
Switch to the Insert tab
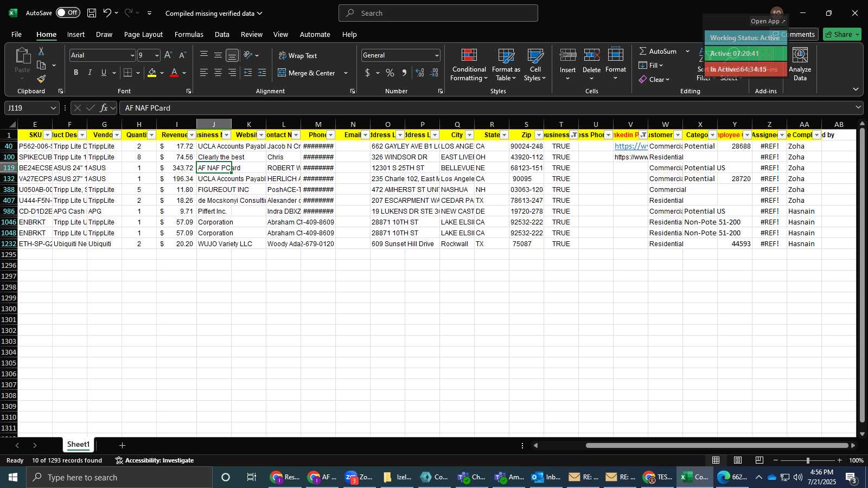76,34
